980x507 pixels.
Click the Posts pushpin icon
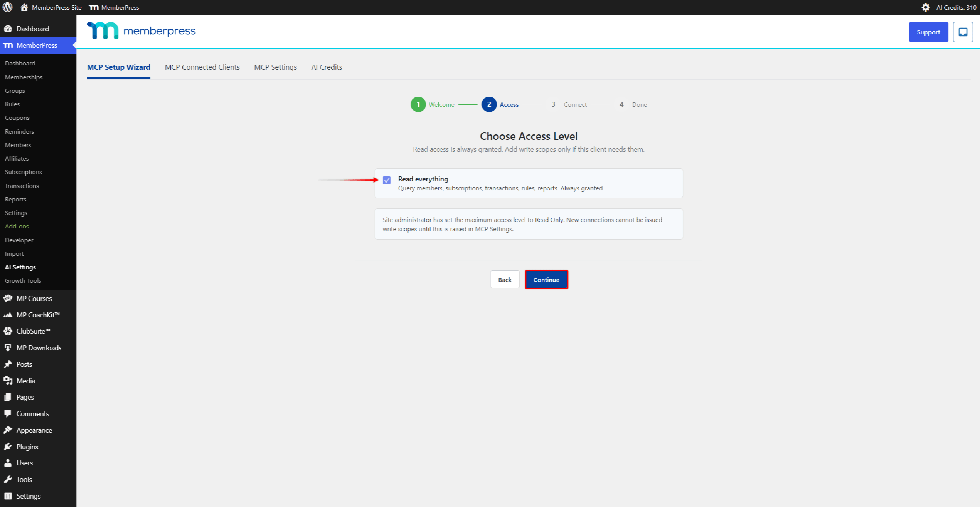click(x=8, y=364)
